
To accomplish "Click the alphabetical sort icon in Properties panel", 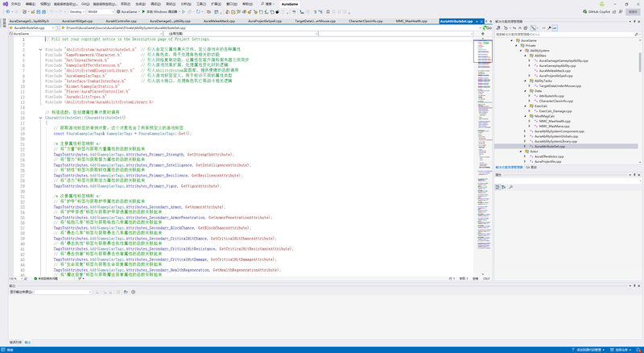I will pyautogui.click(x=504, y=187).
